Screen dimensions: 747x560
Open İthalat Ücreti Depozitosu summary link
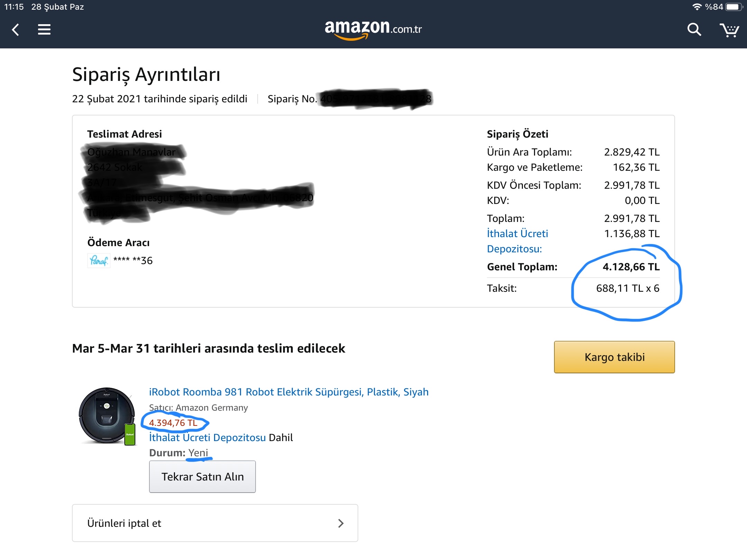click(517, 241)
